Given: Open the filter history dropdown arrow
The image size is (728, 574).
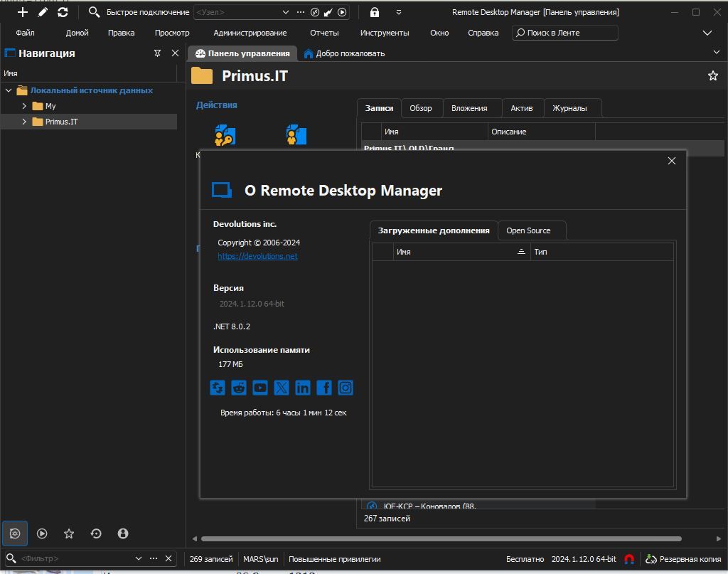Looking at the screenshot, I should [x=139, y=558].
